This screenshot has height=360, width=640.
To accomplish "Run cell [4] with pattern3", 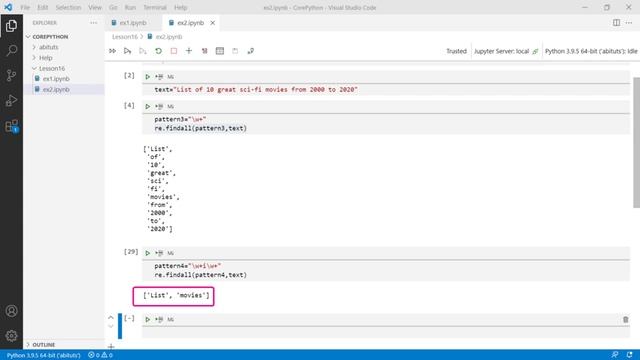I will 148,107.
